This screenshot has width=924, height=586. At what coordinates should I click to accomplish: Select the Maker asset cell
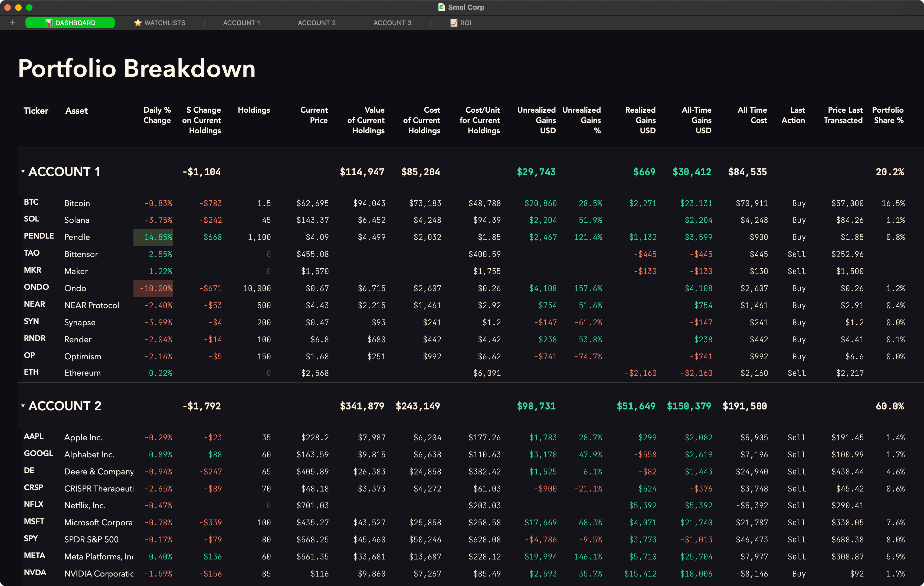tap(76, 271)
